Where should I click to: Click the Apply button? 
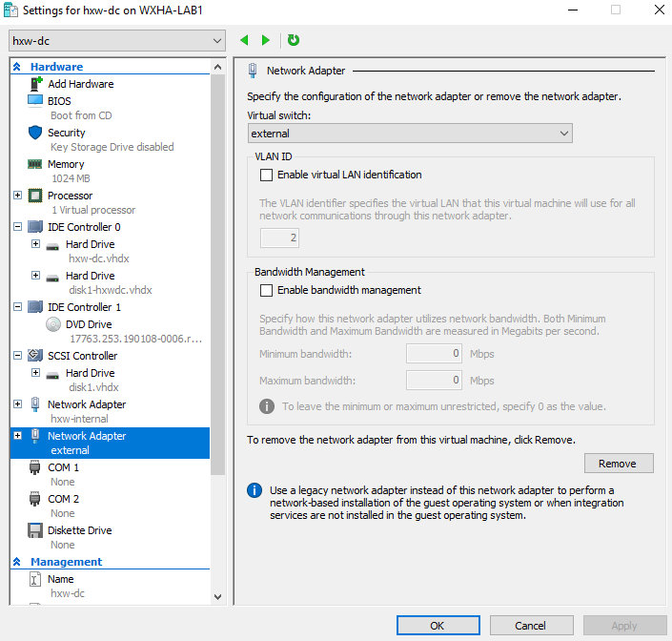coord(625,626)
